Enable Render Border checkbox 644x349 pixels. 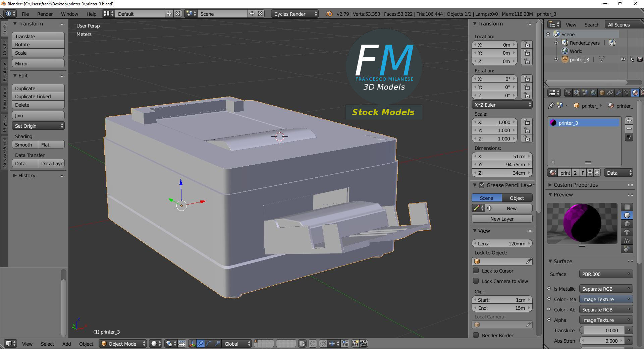click(x=476, y=335)
